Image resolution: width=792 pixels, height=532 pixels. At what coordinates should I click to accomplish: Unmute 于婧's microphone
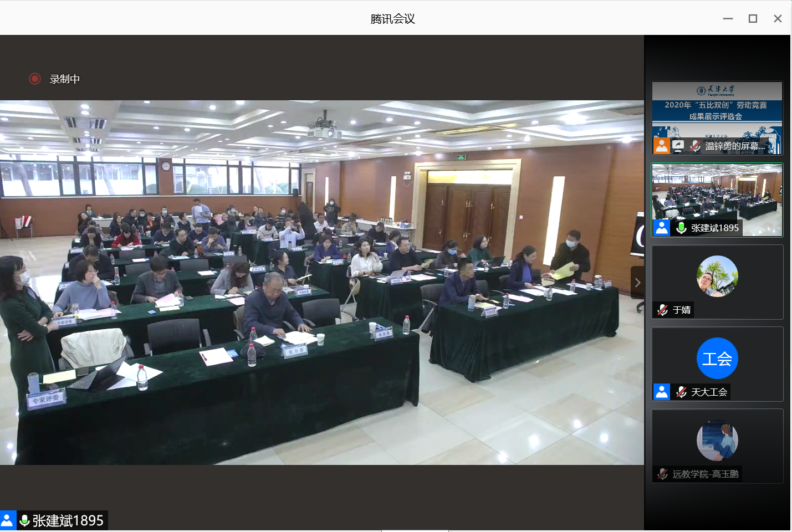[x=661, y=310]
